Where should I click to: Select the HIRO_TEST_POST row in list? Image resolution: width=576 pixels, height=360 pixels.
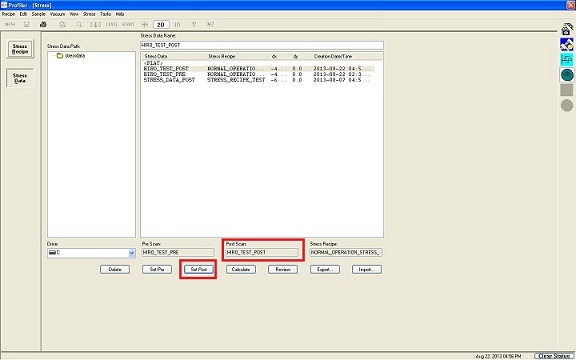coord(259,69)
